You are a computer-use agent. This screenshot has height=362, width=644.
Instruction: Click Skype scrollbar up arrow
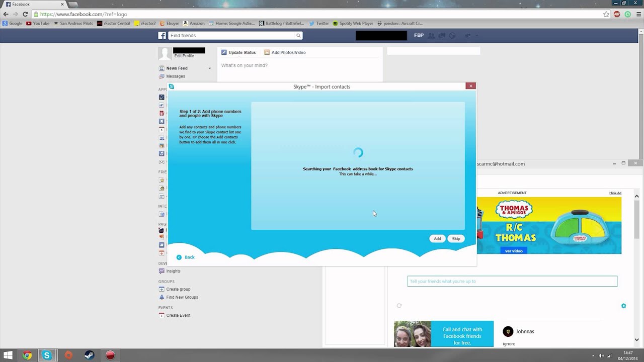(x=636, y=197)
